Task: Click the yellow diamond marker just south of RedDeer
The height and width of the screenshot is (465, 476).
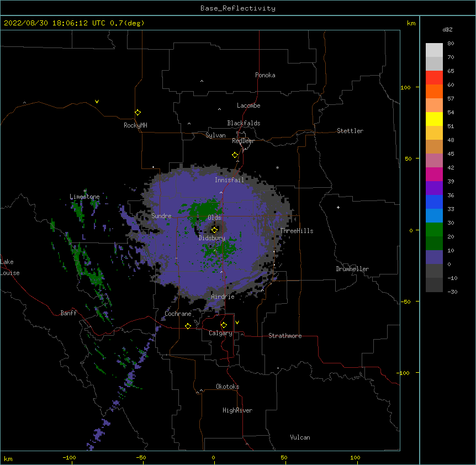Action: coord(235,155)
